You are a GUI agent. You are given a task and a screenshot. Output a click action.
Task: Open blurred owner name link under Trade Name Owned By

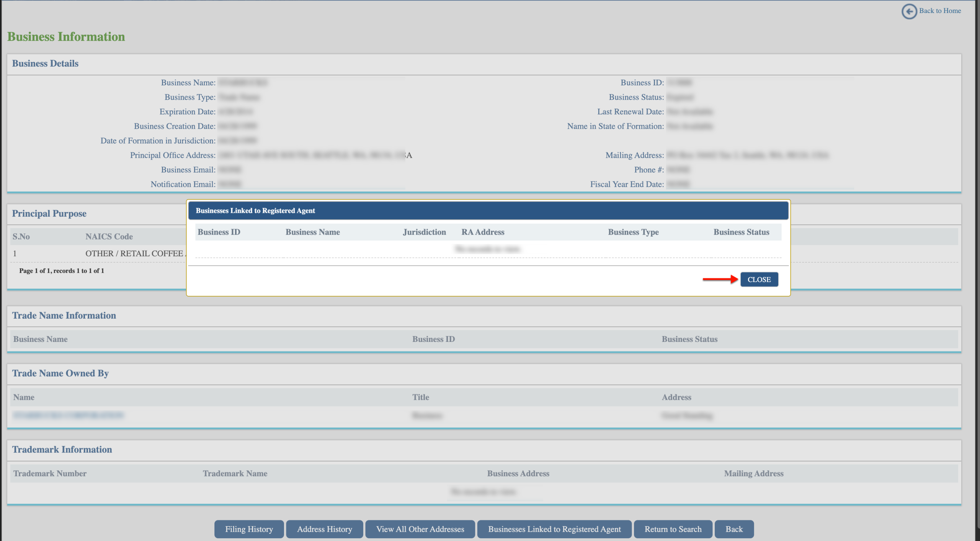[x=68, y=415]
